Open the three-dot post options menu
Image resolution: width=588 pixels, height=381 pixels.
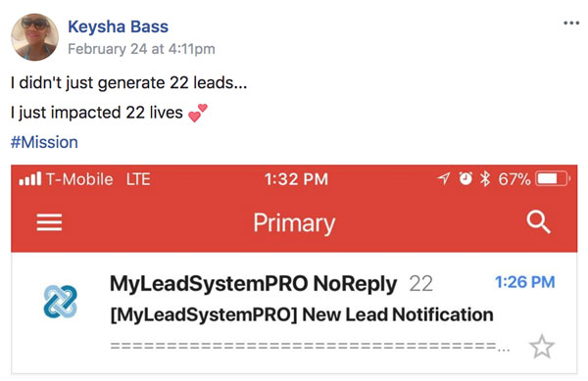tap(571, 24)
